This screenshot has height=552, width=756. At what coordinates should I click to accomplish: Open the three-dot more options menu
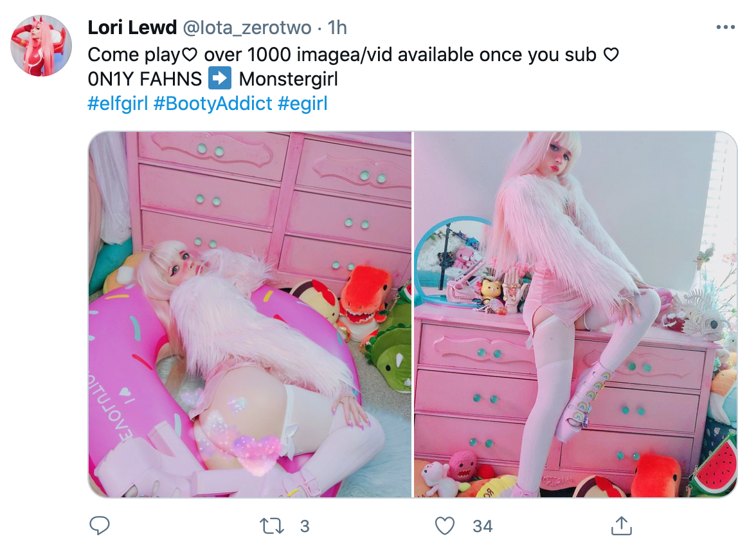point(726,28)
